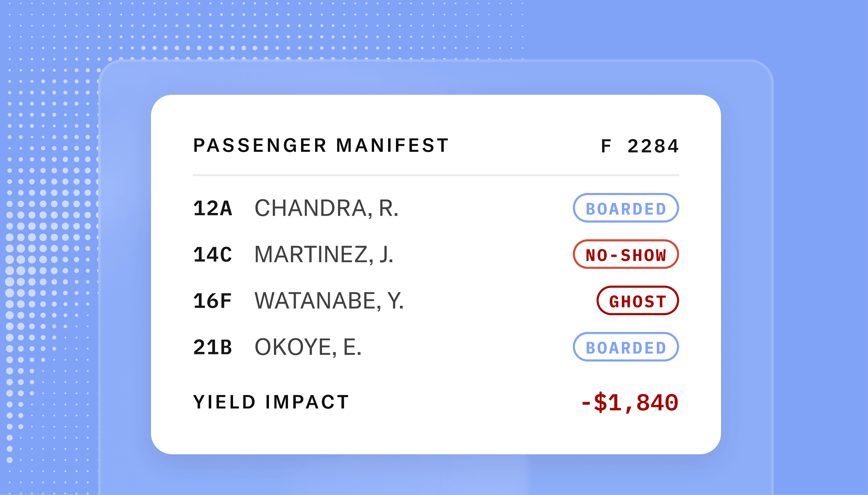The height and width of the screenshot is (495, 868).
Task: Click passenger name MARTINEZ, J.
Action: tap(324, 254)
